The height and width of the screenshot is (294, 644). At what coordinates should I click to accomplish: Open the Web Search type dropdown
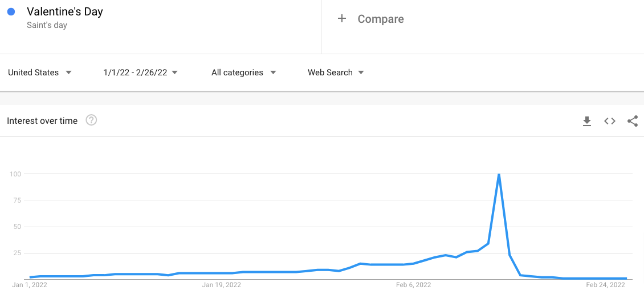[336, 73]
